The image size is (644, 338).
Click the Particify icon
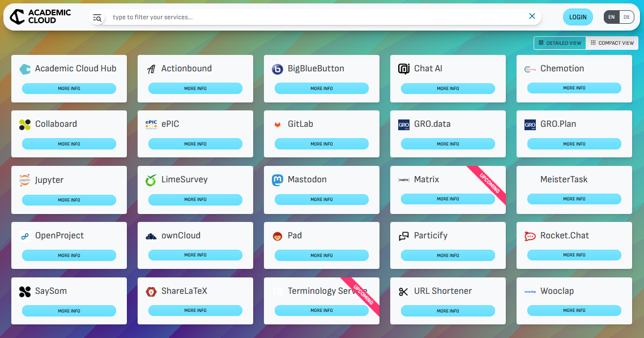tap(404, 236)
